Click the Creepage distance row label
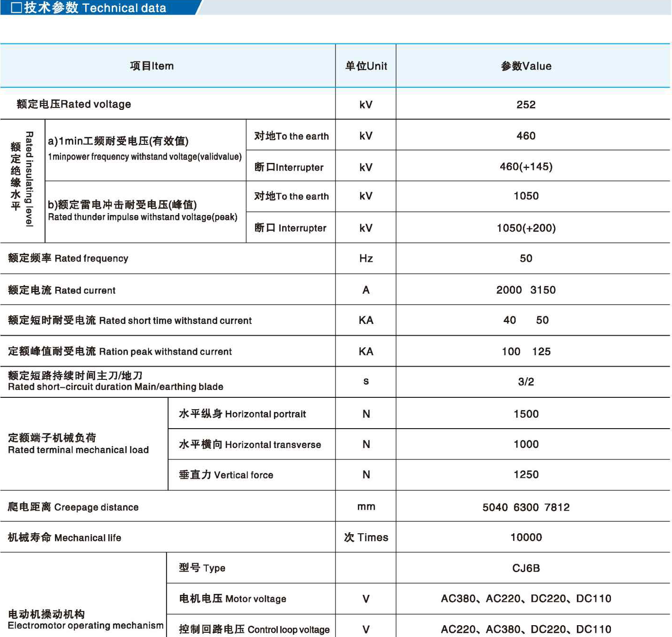Viewport: 672px width, 637px height. coord(73,507)
